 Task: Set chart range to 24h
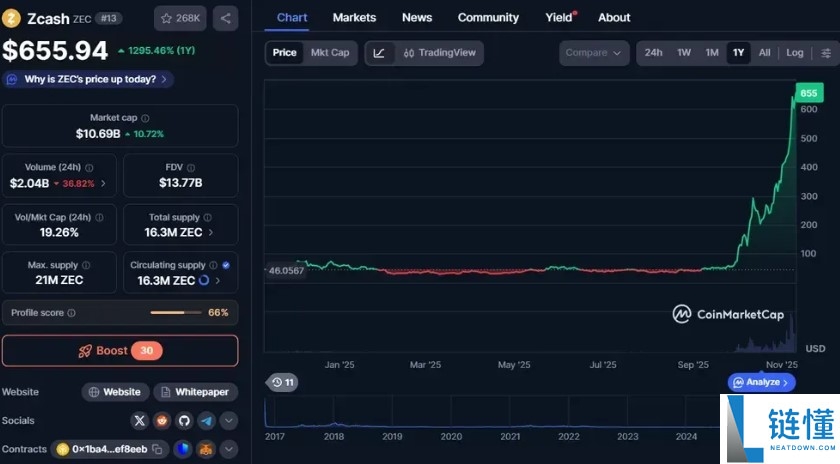click(x=653, y=53)
